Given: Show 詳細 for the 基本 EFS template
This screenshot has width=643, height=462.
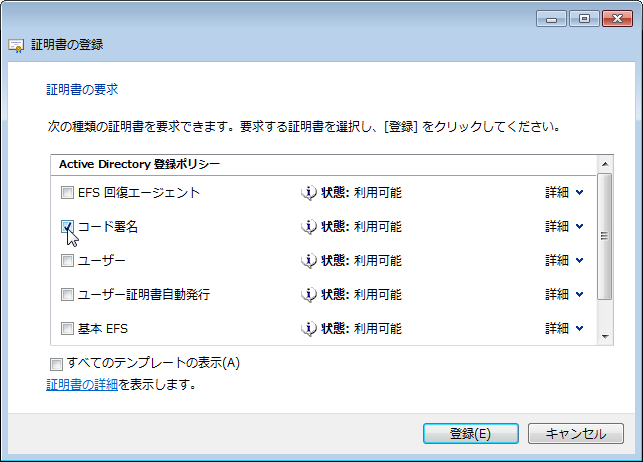Looking at the screenshot, I should tap(564, 328).
